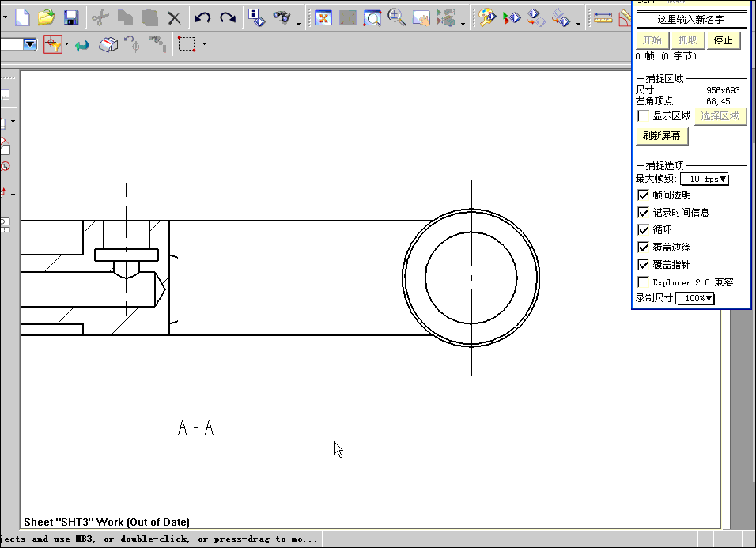Click the Delete X icon

174,18
